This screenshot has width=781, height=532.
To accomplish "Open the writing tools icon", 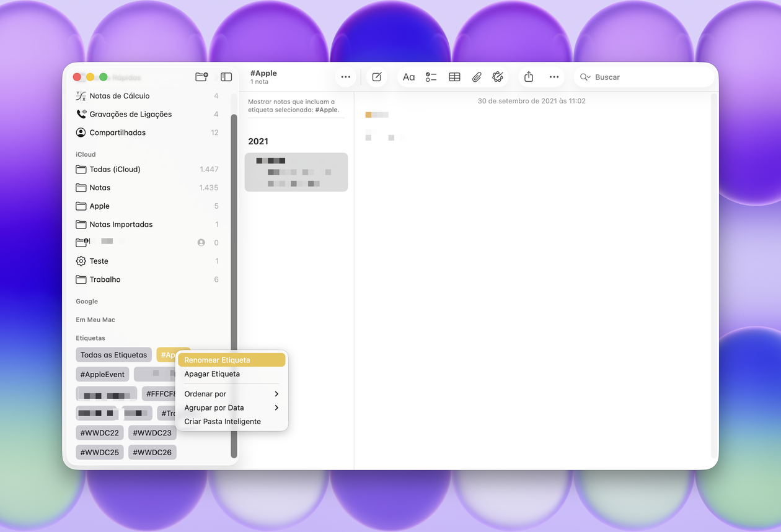I will coord(497,77).
